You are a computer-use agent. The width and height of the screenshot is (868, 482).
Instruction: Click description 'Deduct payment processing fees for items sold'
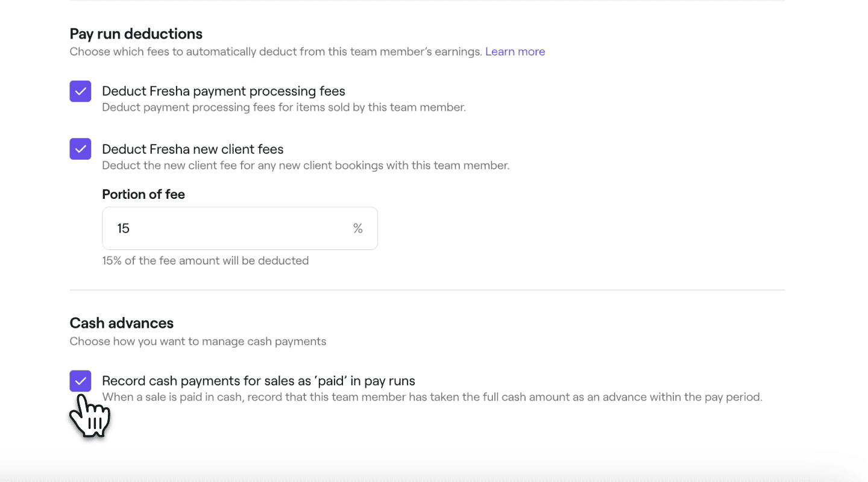coord(284,108)
